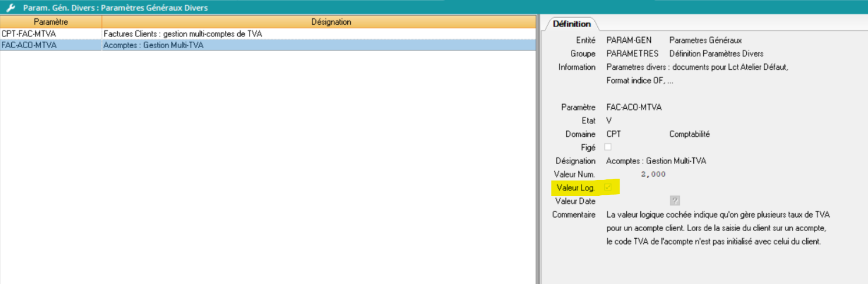
Task: Sort list by Désignation column header
Action: [x=331, y=22]
